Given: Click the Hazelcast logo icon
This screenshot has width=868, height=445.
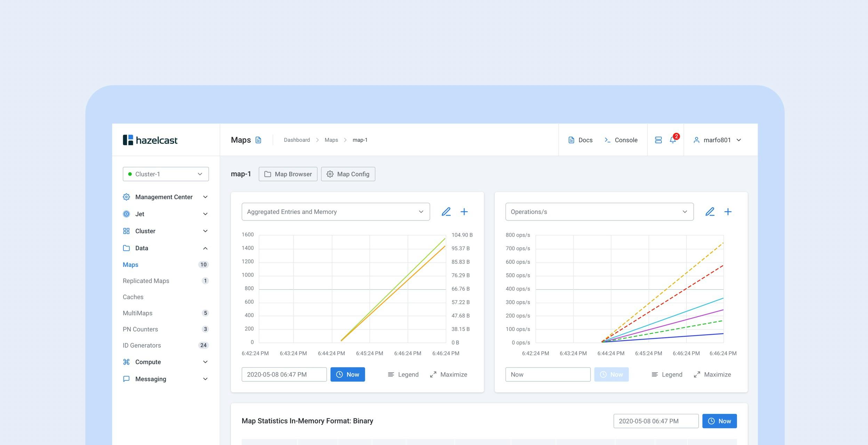Looking at the screenshot, I should click(x=128, y=139).
